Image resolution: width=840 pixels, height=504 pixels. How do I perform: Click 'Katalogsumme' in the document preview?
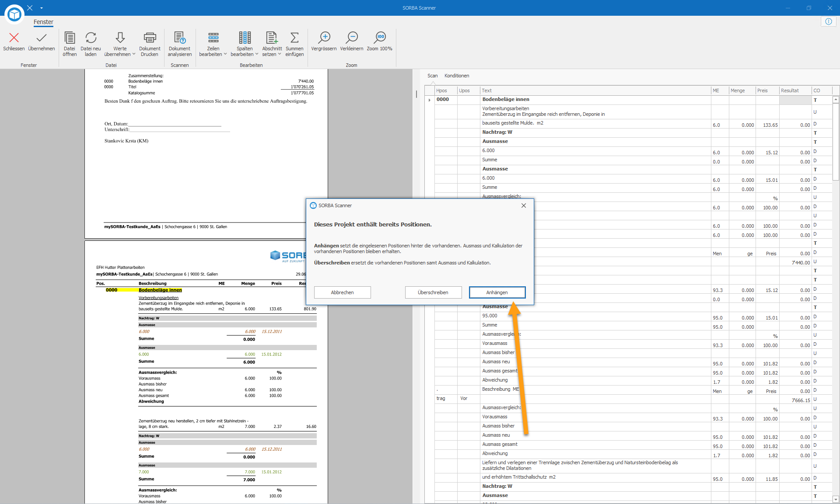pyautogui.click(x=142, y=93)
